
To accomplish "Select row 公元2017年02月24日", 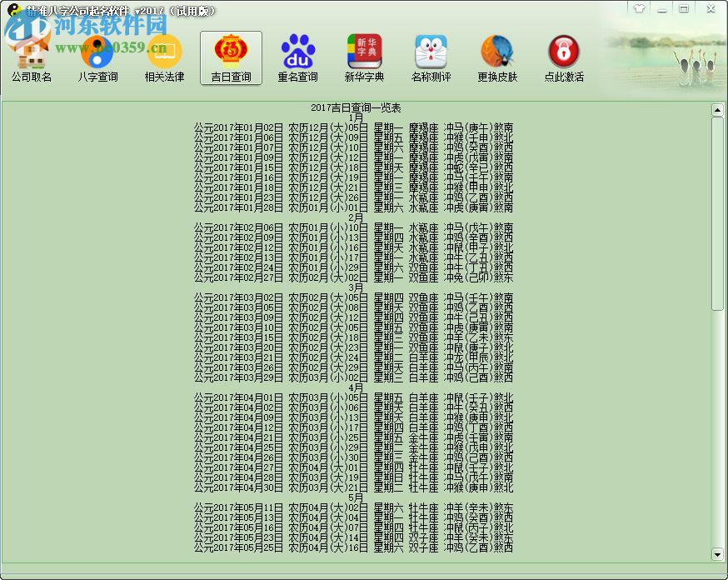I will pos(354,267).
